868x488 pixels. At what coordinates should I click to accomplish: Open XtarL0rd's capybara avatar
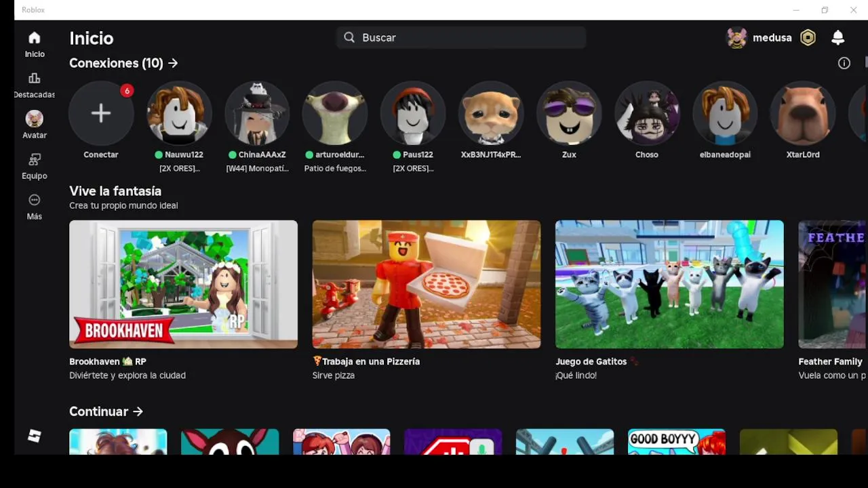point(803,113)
